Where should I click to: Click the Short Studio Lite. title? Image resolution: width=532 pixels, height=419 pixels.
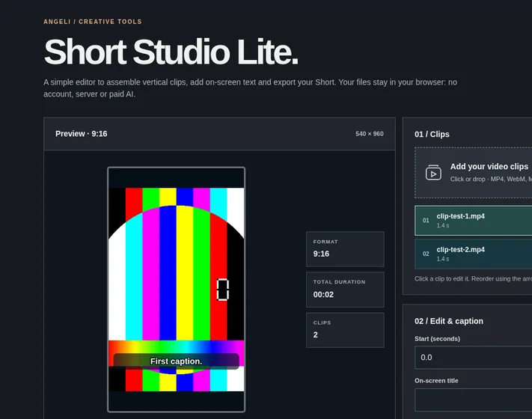click(x=171, y=52)
